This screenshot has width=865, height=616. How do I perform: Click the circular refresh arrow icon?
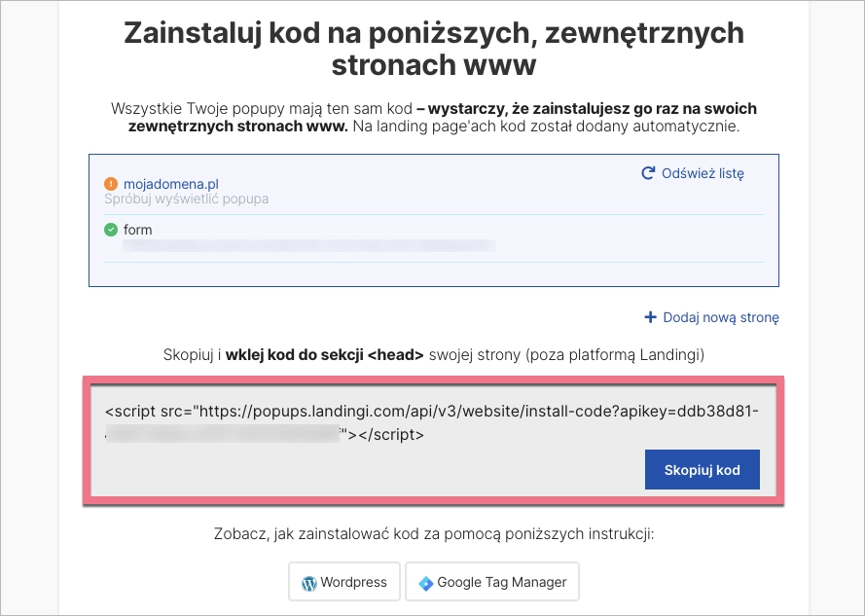click(648, 174)
